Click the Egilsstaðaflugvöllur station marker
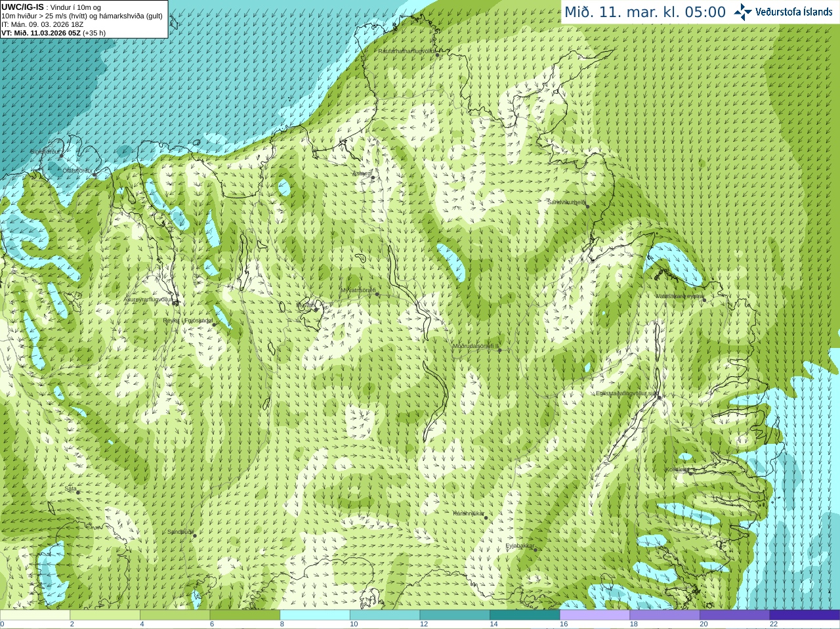This screenshot has height=629, width=840. click(x=660, y=397)
